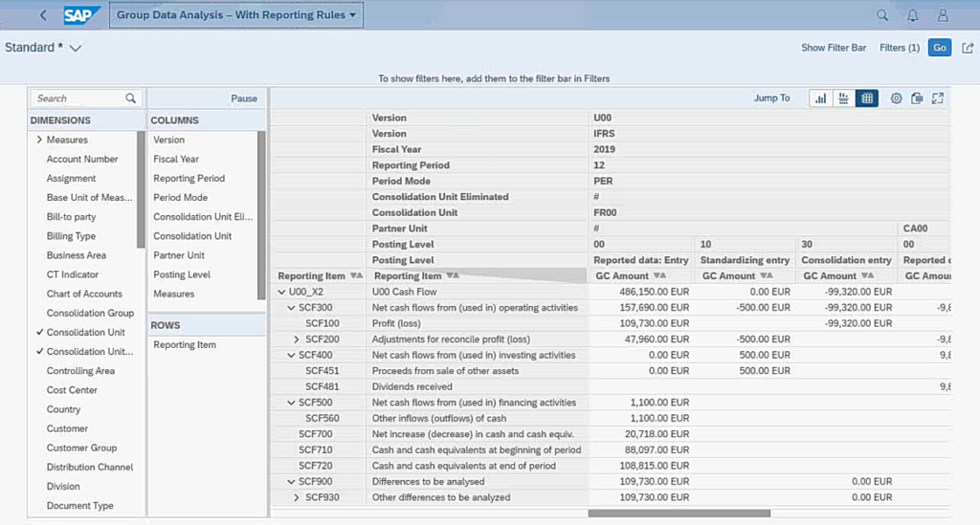Click sort icon on second Reporting Item header

pyautogui.click(x=453, y=275)
